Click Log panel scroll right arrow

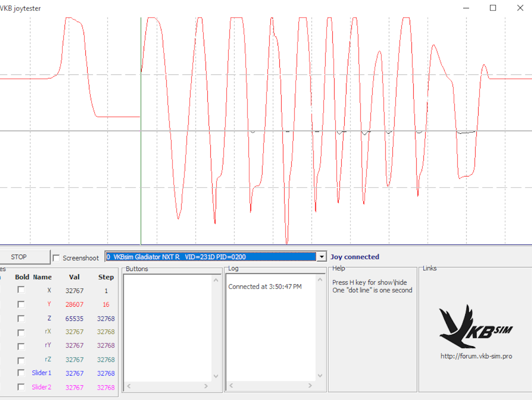310,385
